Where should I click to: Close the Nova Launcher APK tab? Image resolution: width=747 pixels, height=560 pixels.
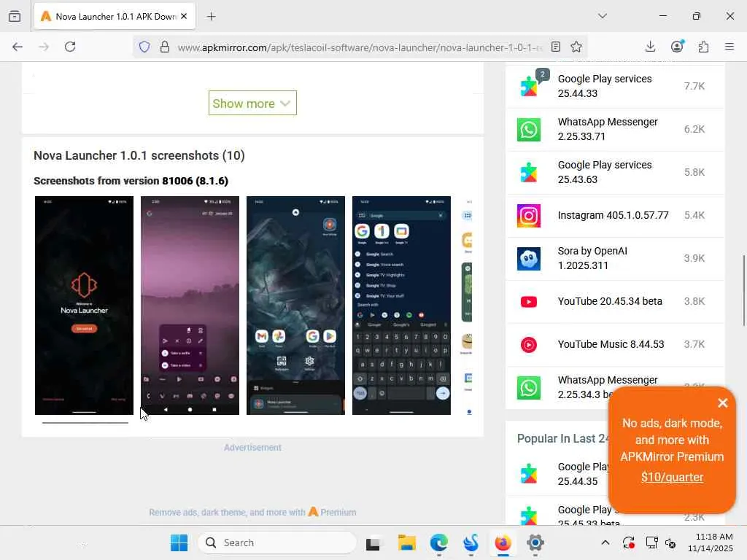(x=184, y=16)
